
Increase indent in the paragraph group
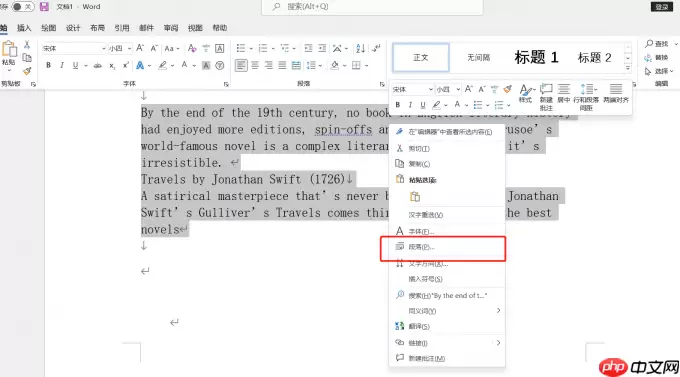[x=322, y=48]
